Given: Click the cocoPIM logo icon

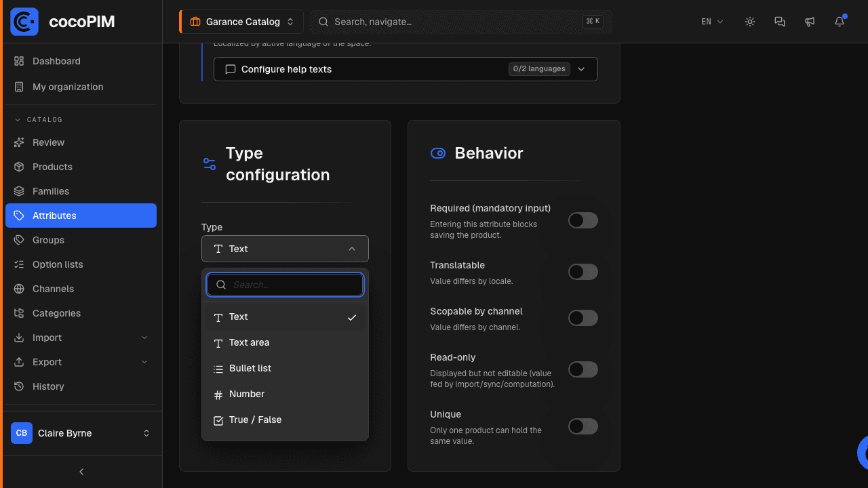Looking at the screenshot, I should pos(24,22).
